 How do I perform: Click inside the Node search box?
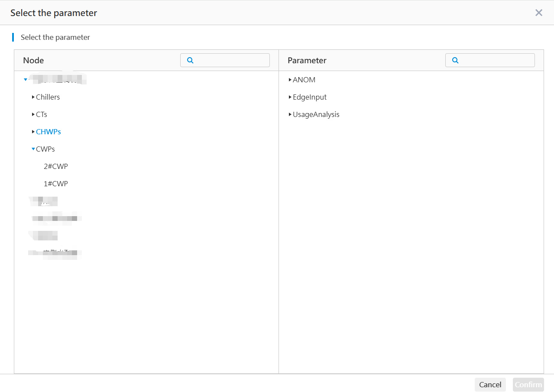pos(230,60)
